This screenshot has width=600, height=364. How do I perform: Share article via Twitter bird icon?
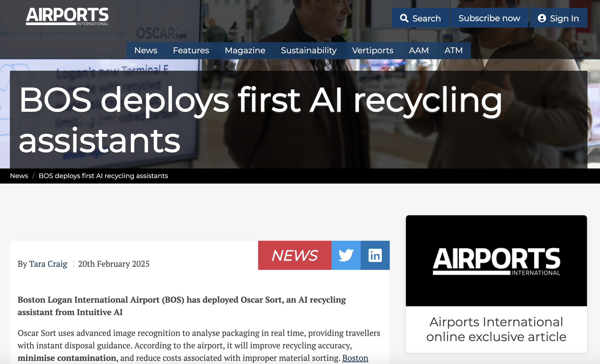point(346,255)
